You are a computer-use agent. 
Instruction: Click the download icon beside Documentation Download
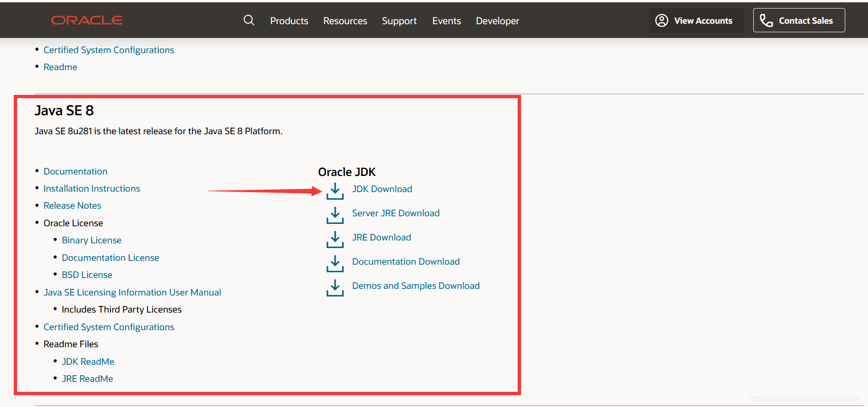tap(335, 264)
